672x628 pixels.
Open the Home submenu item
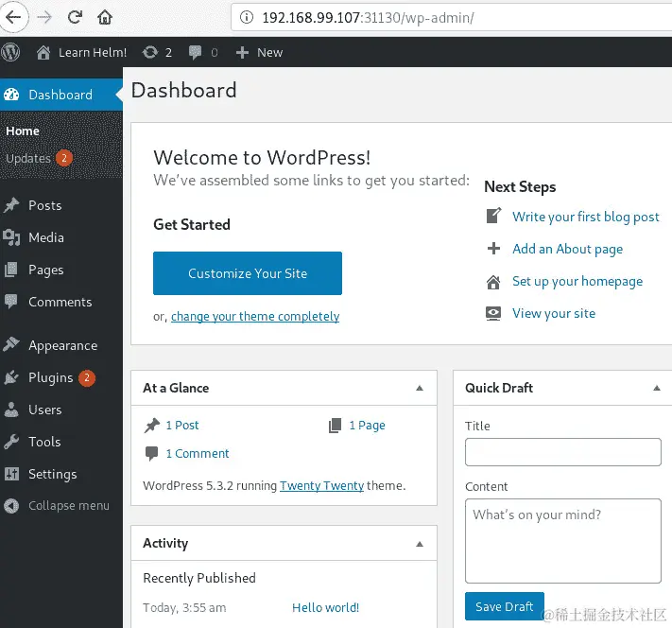23,131
